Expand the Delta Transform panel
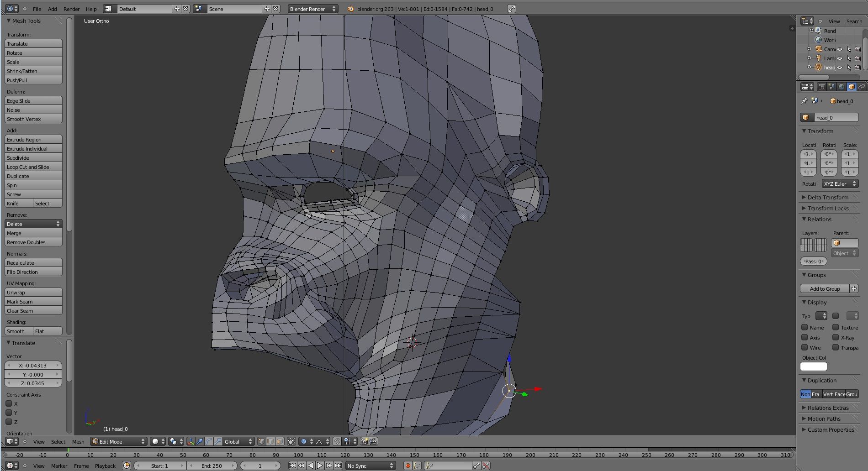 pos(827,197)
